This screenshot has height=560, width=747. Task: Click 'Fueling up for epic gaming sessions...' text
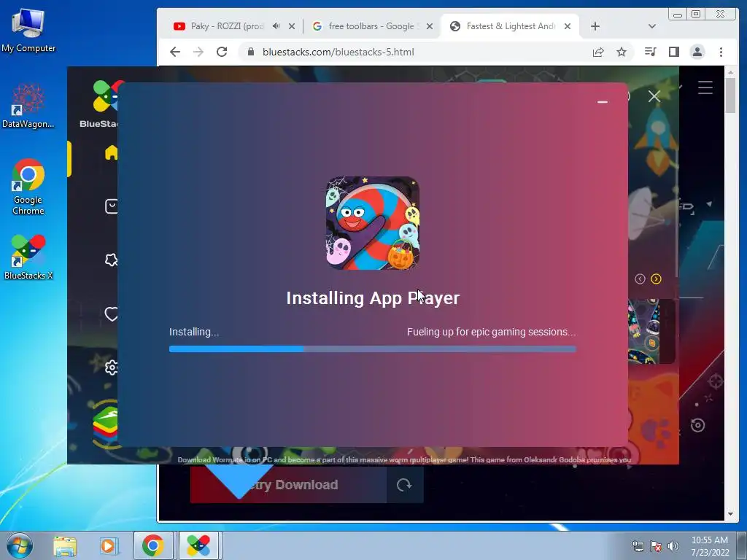pos(491,332)
